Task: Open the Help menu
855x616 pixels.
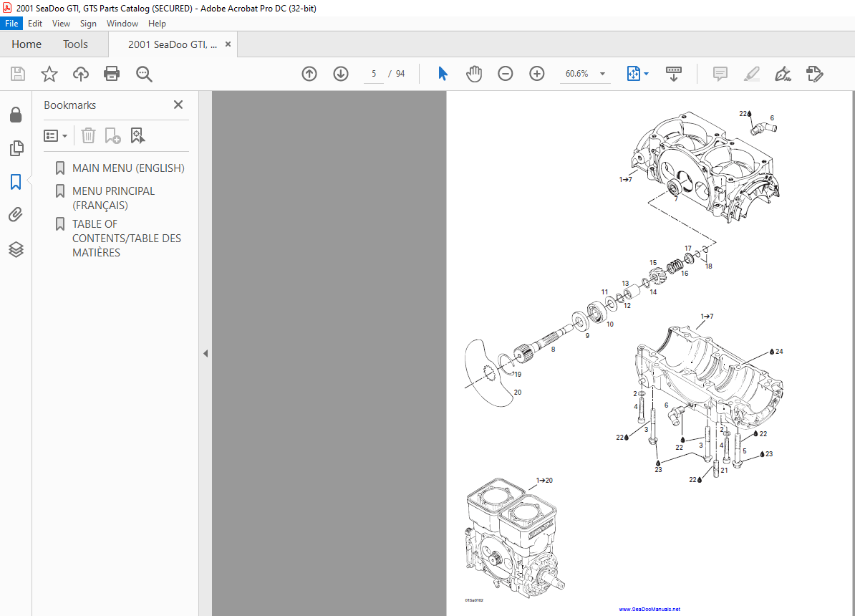Action: [x=157, y=24]
